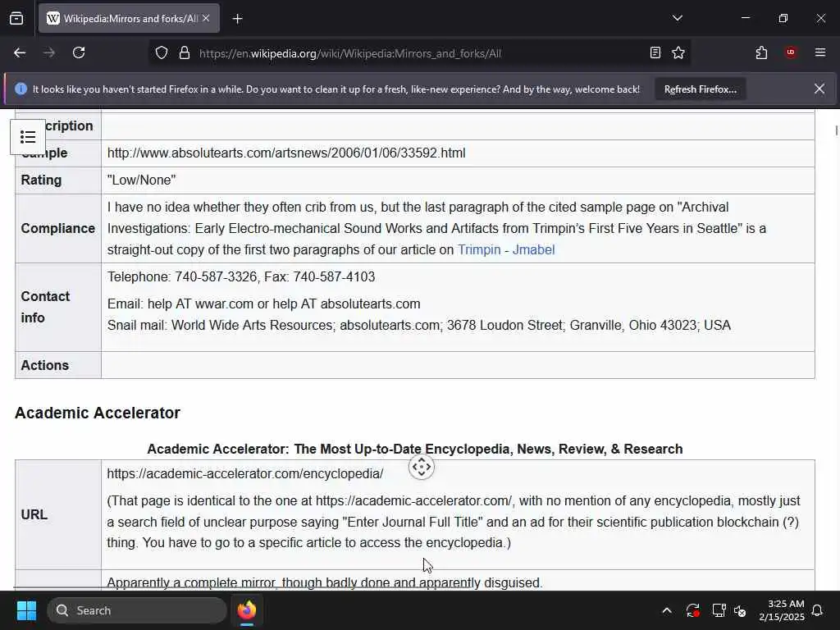Image resolution: width=840 pixels, height=630 pixels.
Task: Click the Refresh Firefox... button
Action: click(701, 89)
